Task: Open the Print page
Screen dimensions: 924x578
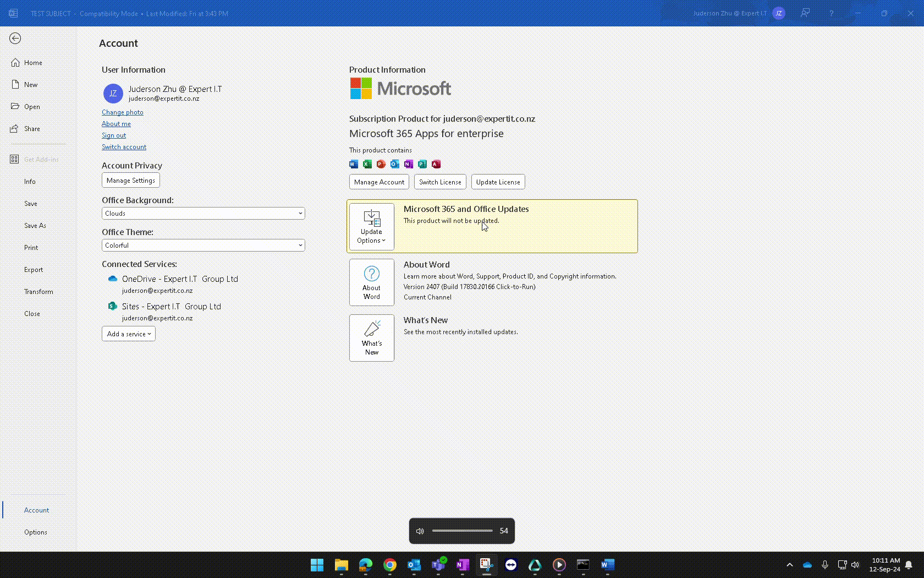Action: click(x=31, y=248)
